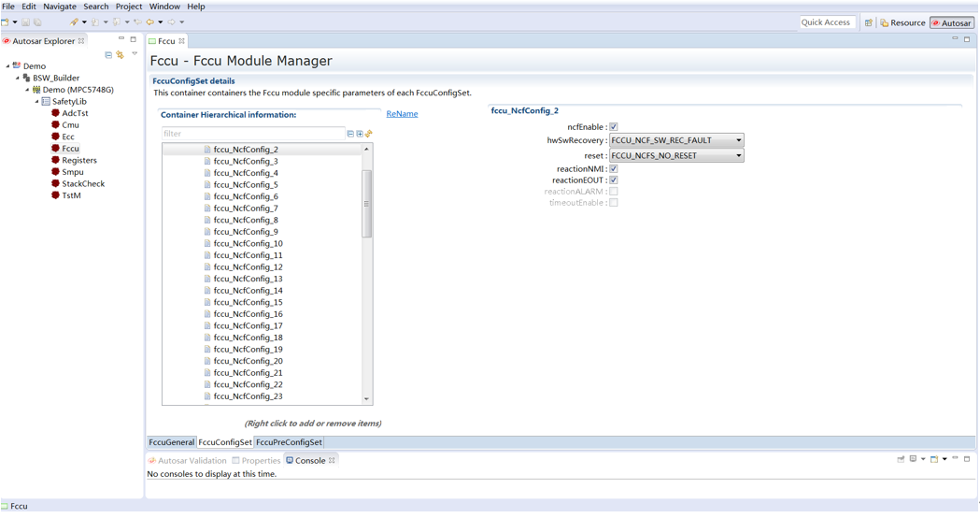The image size is (980, 518).
Task: Open the Project menu
Action: [129, 7]
